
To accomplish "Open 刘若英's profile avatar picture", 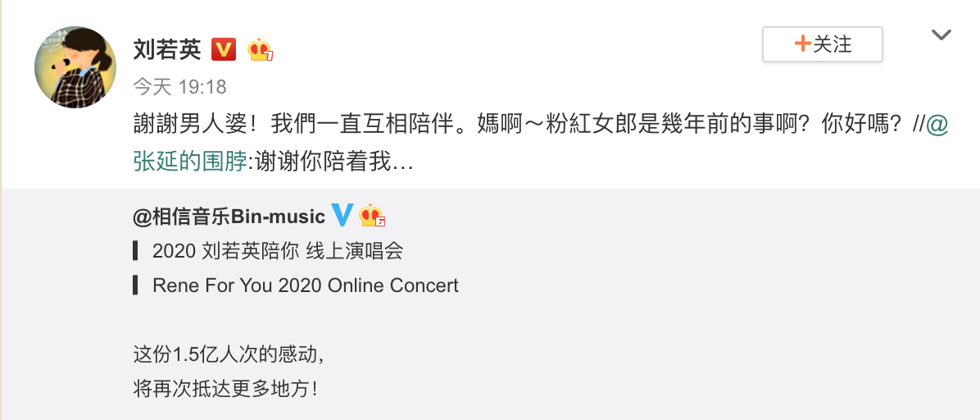I will point(75,67).
